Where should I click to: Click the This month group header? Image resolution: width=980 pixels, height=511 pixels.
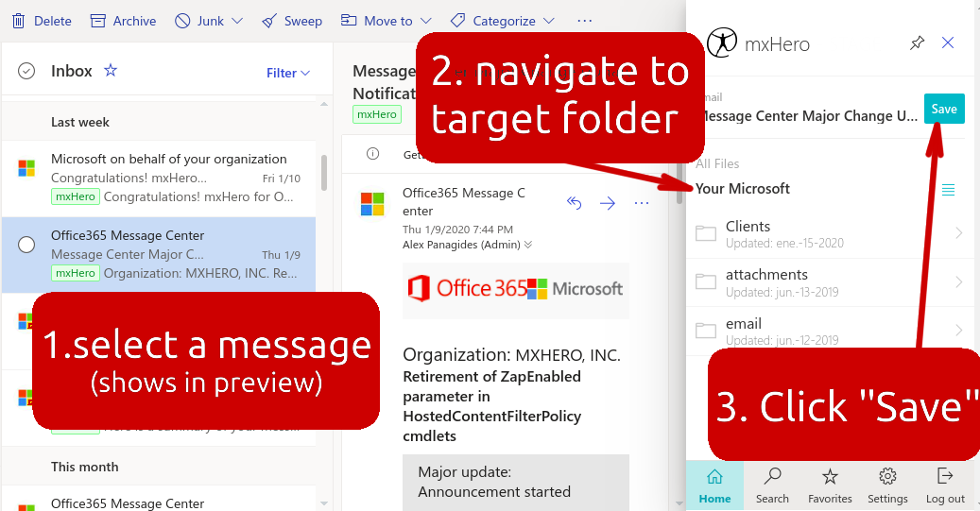(x=84, y=468)
